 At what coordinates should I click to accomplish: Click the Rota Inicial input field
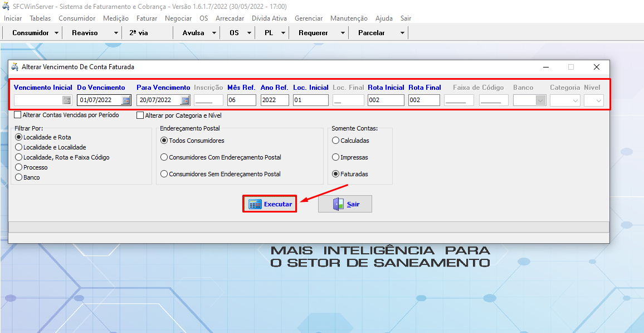tap(386, 100)
